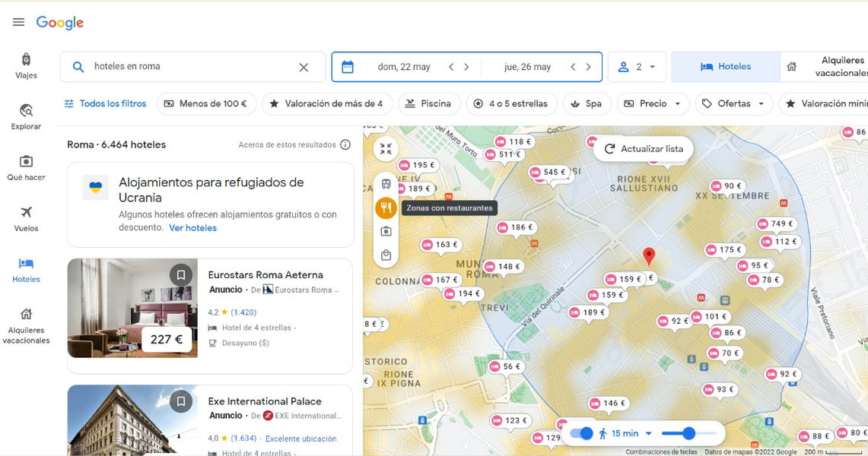Screen dimensions: 868x456
Task: Click the hoteles en roma search field
Action: (x=192, y=67)
